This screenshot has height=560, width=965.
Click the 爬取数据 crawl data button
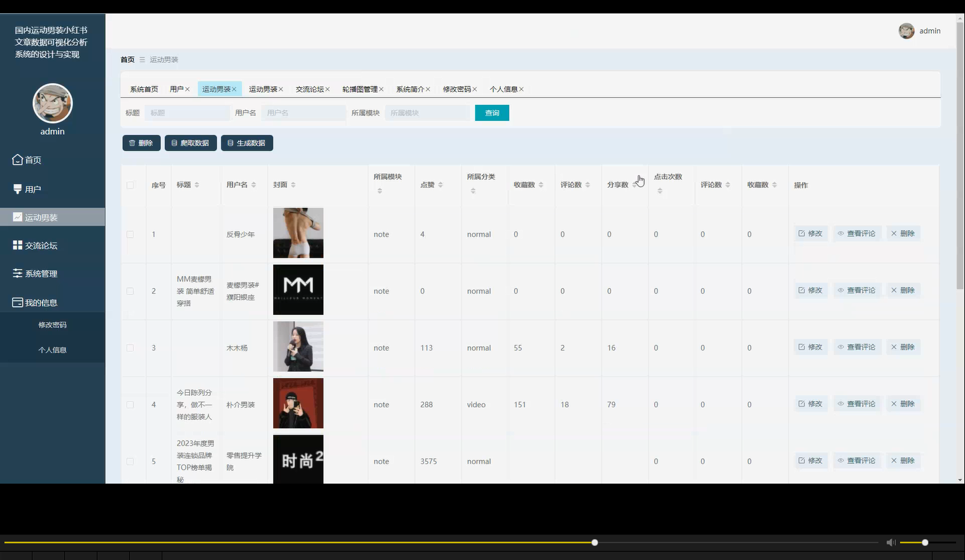190,143
